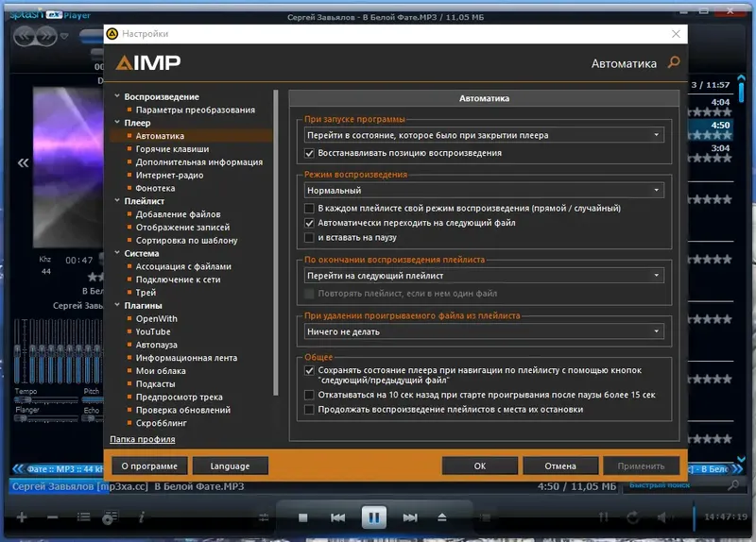Select the 'Скробблинг' plugin tree item

(161, 423)
